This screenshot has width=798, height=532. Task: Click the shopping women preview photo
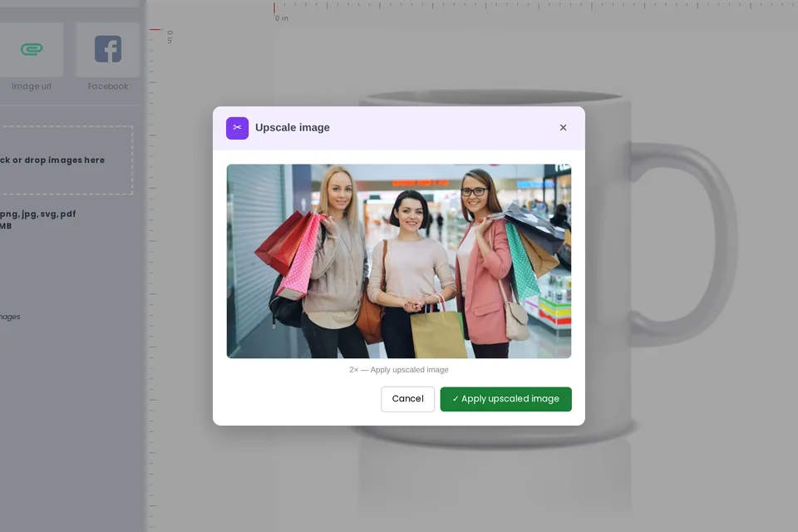399,261
